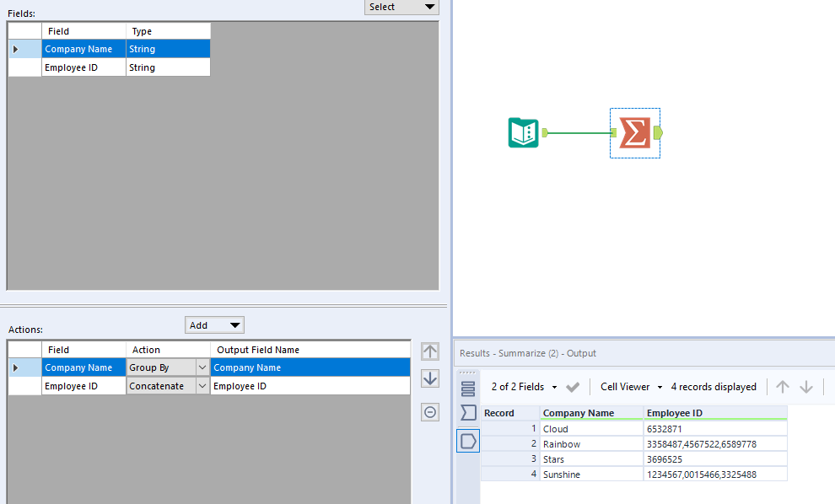
Task: Select the Employee ID row in the Fields grid
Action: (x=83, y=67)
